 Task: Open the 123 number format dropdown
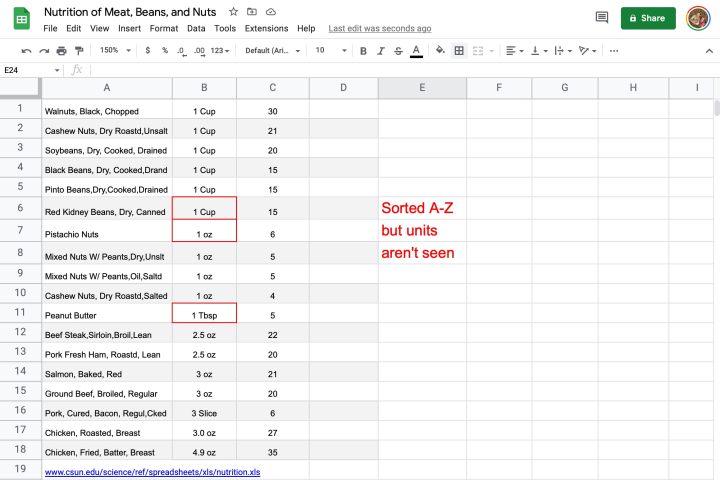220,51
